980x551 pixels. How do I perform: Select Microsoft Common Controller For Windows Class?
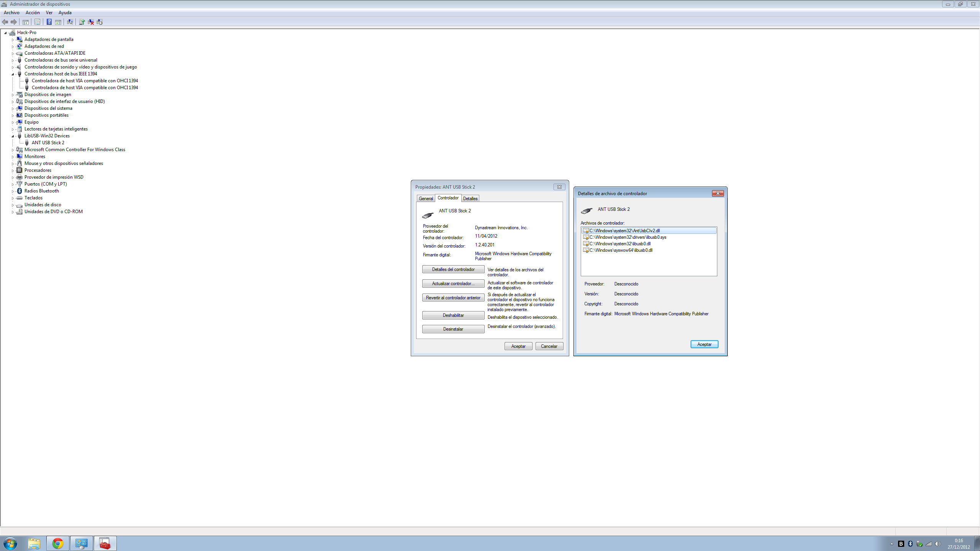(x=75, y=150)
